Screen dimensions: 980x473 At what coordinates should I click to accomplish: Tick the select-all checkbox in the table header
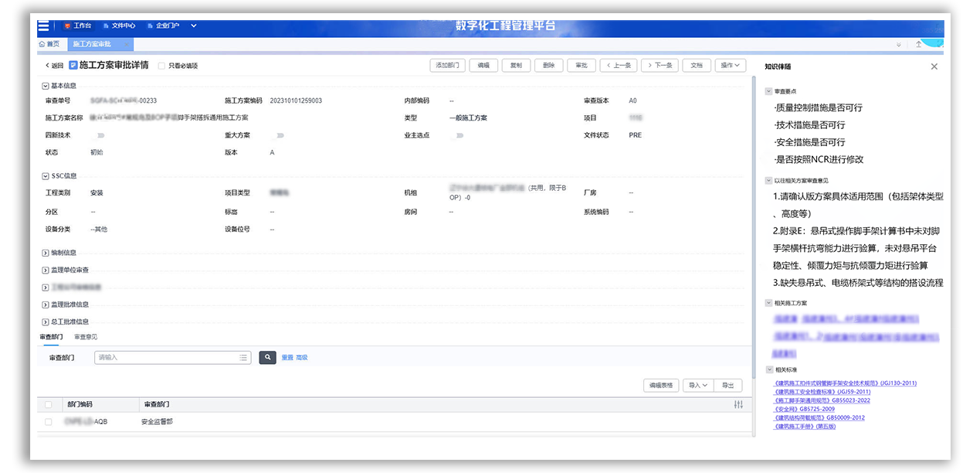[x=49, y=405]
